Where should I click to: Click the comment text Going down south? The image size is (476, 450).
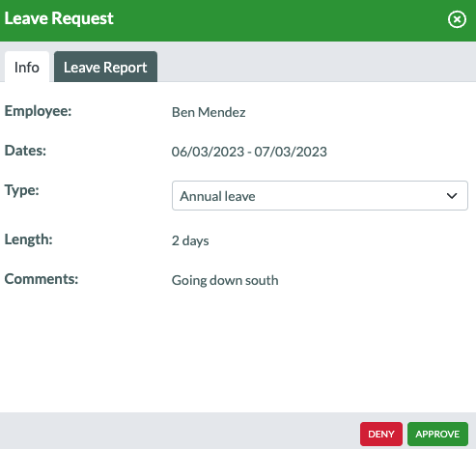pos(225,280)
